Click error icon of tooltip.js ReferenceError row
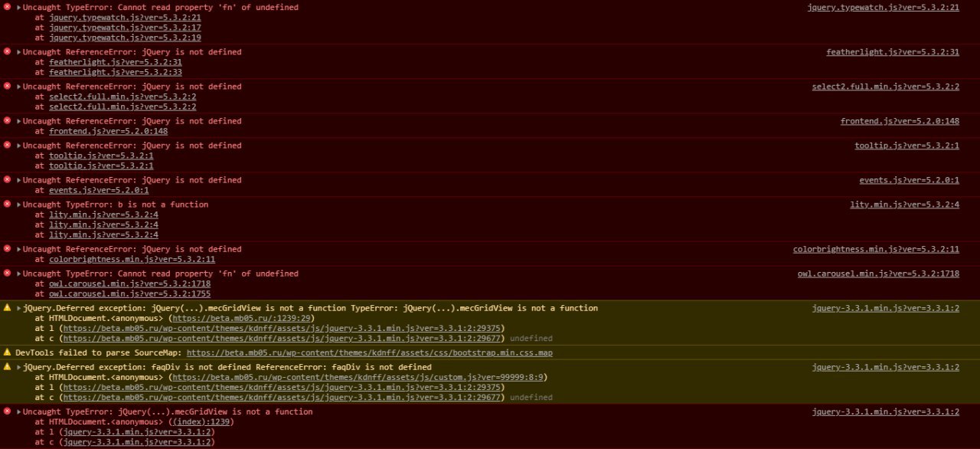Screen dimensions: 980x449 [7, 146]
